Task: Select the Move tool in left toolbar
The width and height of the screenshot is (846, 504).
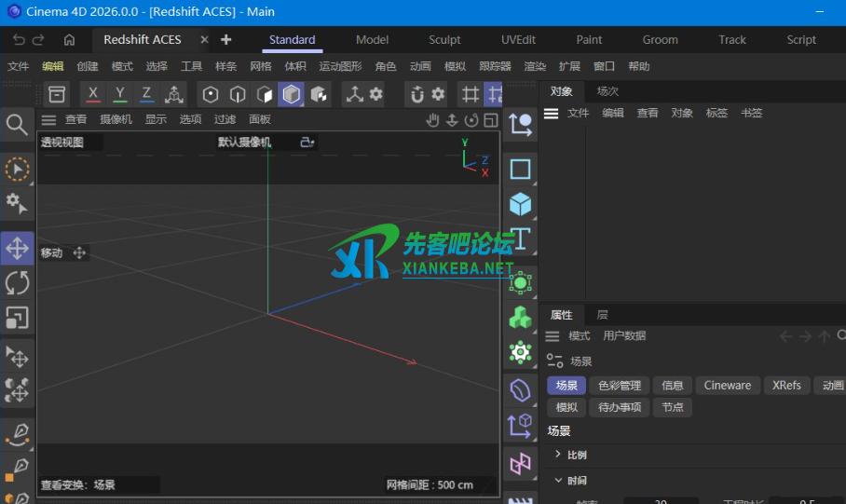Action: pos(17,248)
